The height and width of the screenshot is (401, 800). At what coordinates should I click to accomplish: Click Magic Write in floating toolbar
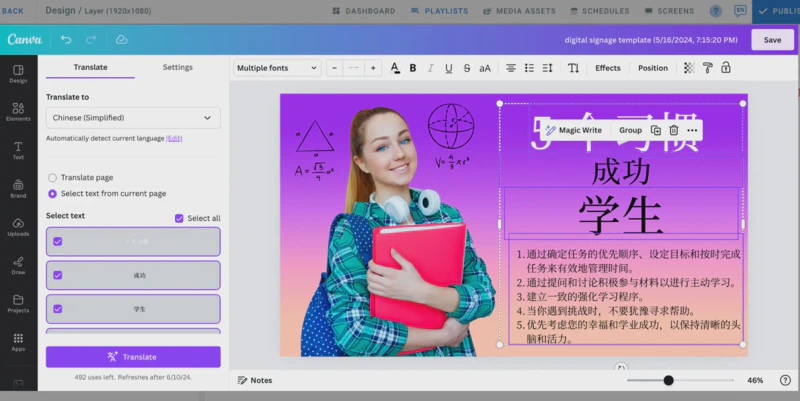(x=573, y=130)
